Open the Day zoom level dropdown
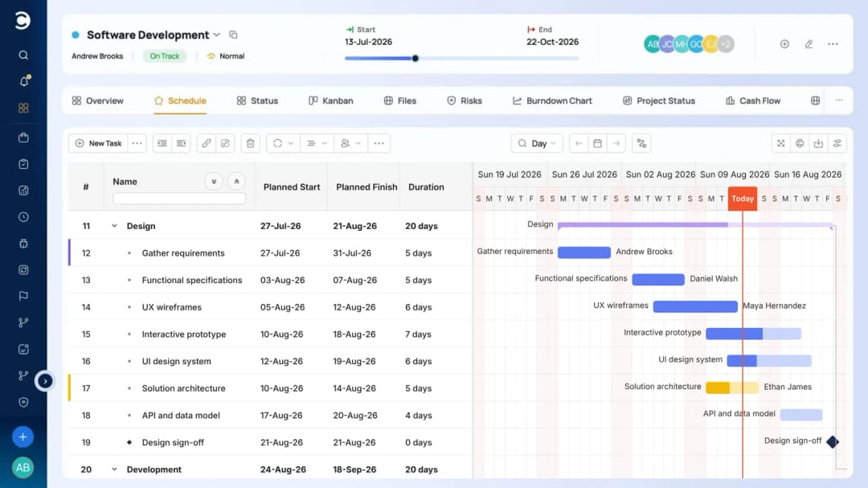This screenshot has width=868, height=488. pos(537,143)
